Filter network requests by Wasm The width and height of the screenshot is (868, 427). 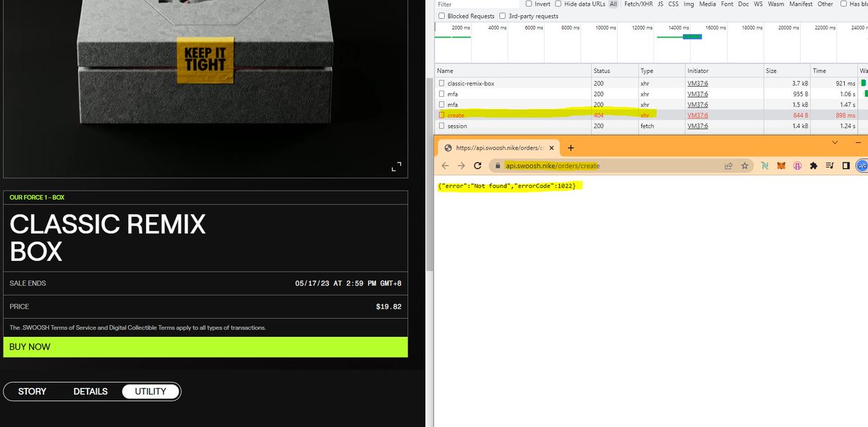coord(775,4)
